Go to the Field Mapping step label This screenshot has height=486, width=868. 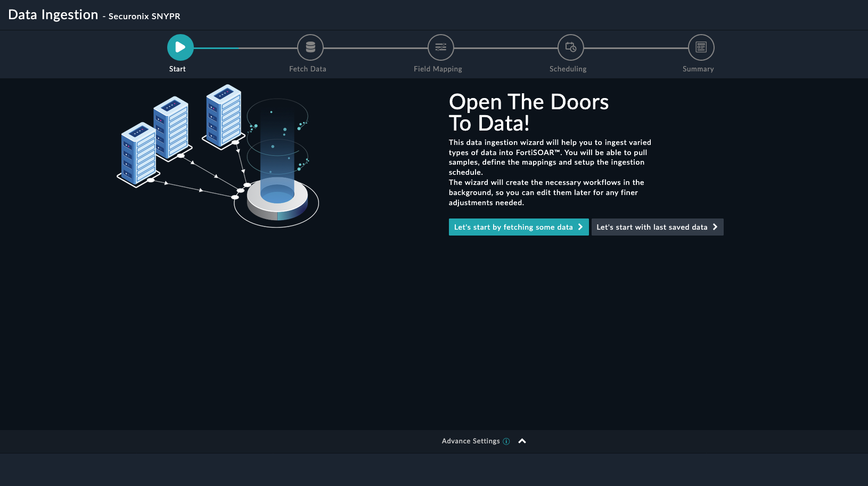438,69
